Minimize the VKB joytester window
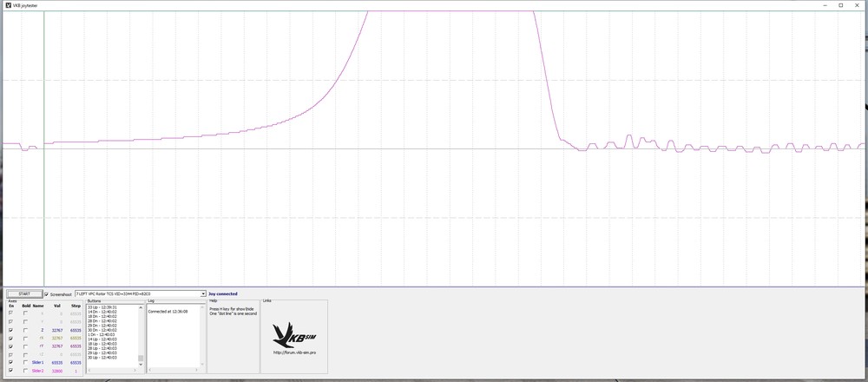The height and width of the screenshot is (382, 868). pyautogui.click(x=825, y=5)
